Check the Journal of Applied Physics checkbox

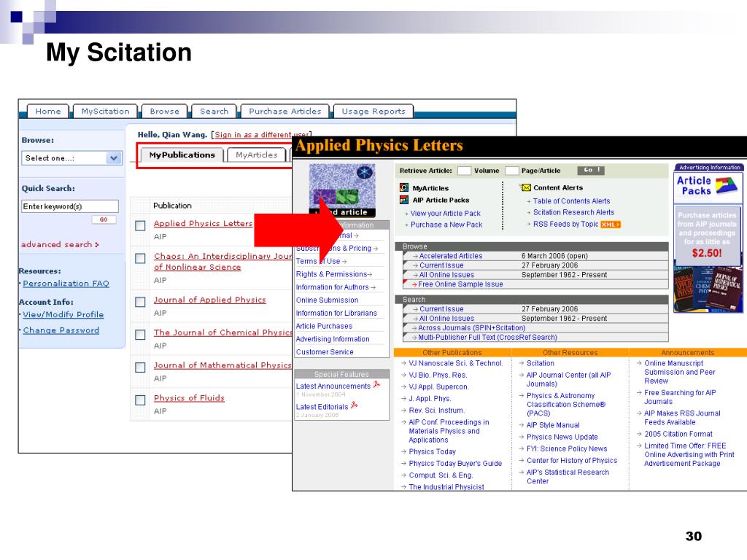(x=140, y=302)
